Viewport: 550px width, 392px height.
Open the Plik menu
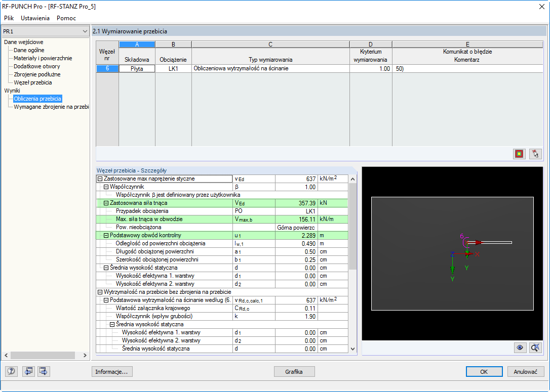[9, 18]
